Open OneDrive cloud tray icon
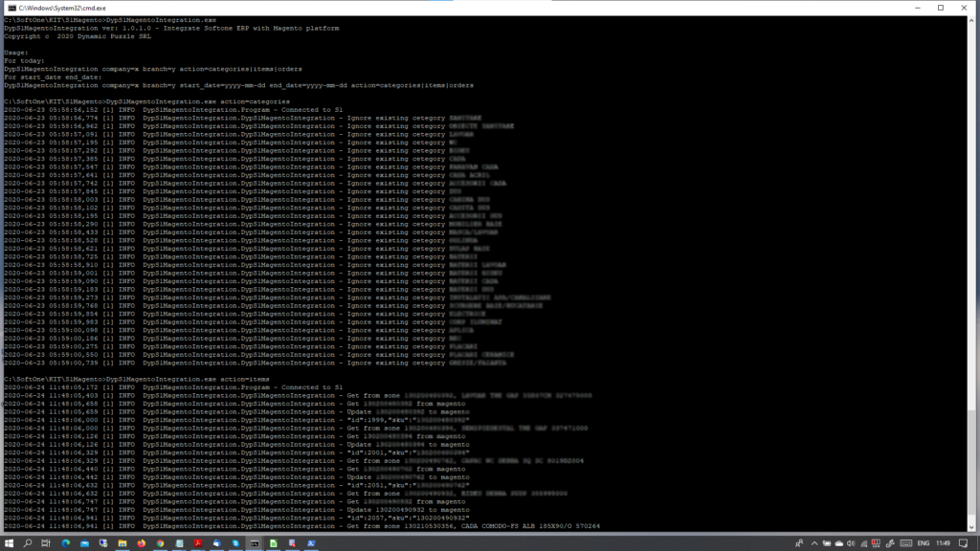Image resolution: width=980 pixels, height=551 pixels. click(x=838, y=543)
